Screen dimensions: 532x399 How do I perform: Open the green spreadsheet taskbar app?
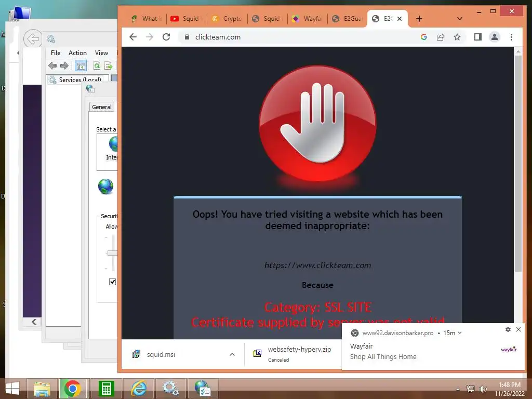point(106,389)
